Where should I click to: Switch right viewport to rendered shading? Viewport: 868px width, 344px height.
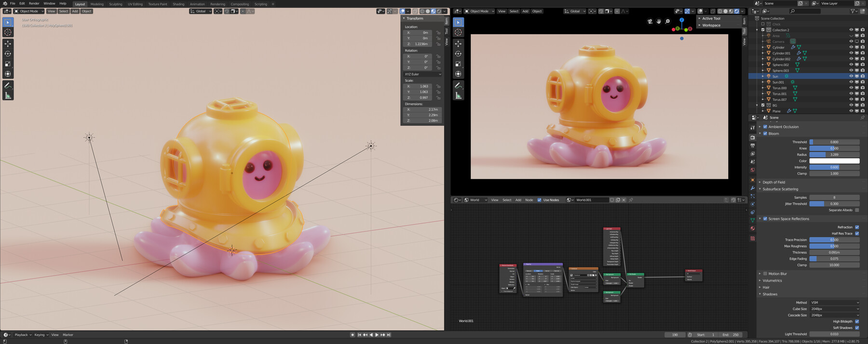point(736,11)
